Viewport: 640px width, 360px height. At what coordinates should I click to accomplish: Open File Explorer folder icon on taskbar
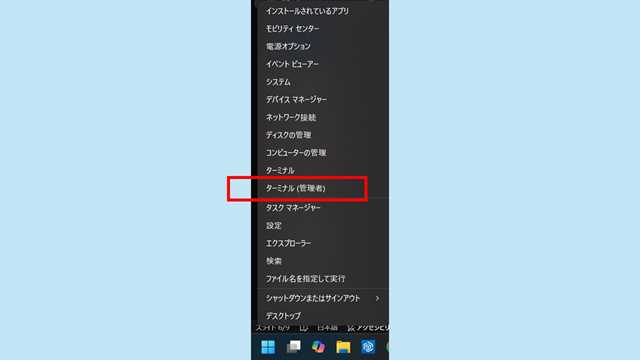[343, 347]
